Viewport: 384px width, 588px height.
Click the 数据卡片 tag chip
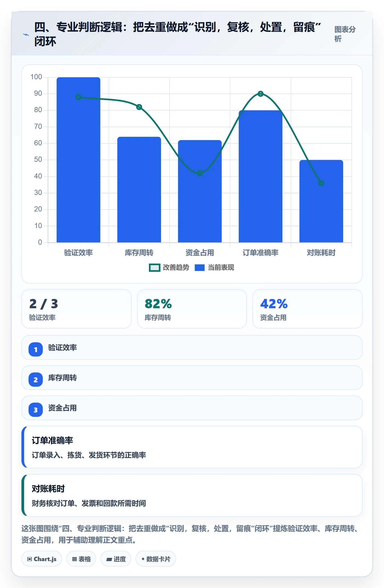[x=156, y=559]
